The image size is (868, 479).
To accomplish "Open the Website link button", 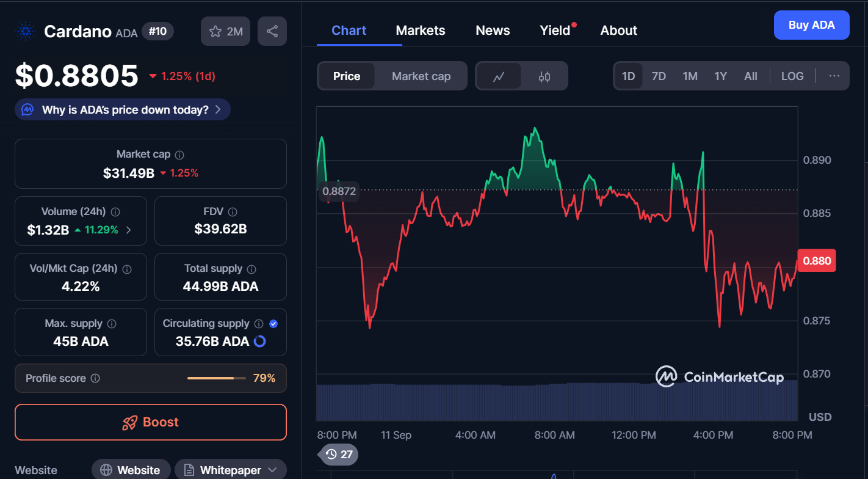I will pyautogui.click(x=132, y=470).
